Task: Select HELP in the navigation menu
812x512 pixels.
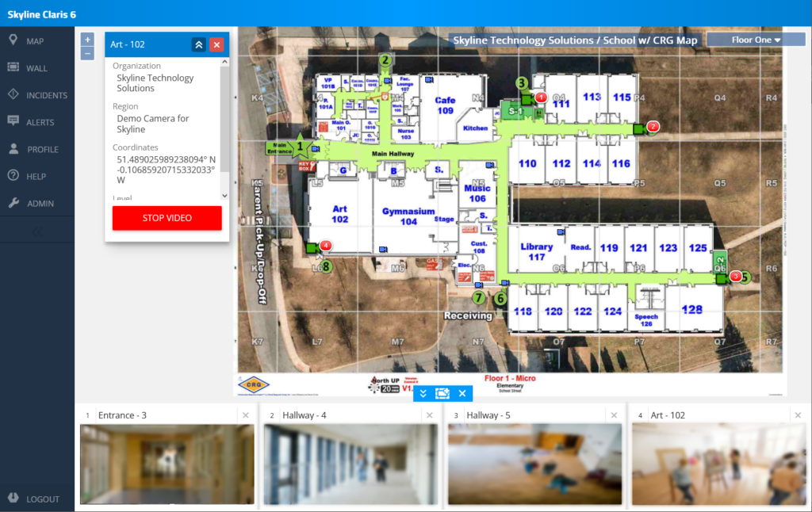Action: (x=13, y=176)
